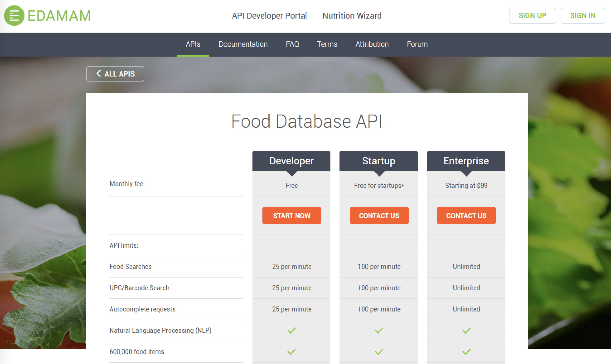
Task: Click CONTACT US under Enterprise plan
Action: point(466,215)
